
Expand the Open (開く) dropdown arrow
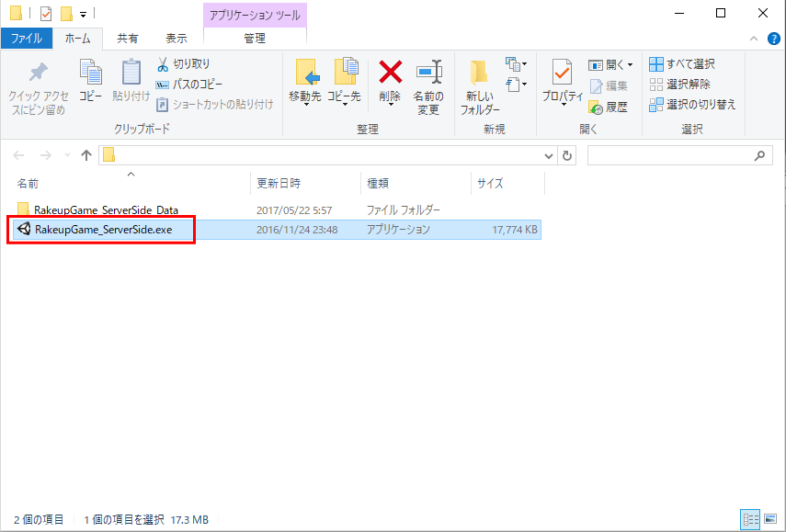click(630, 64)
